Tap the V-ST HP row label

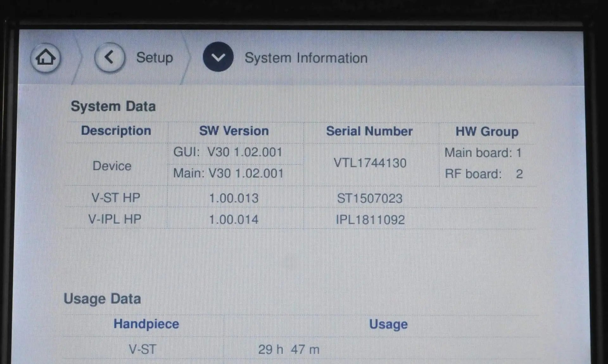(116, 198)
